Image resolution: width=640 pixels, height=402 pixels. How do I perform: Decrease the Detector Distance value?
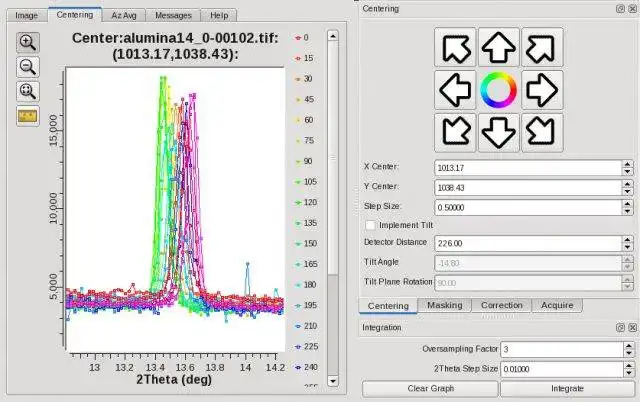(628, 247)
